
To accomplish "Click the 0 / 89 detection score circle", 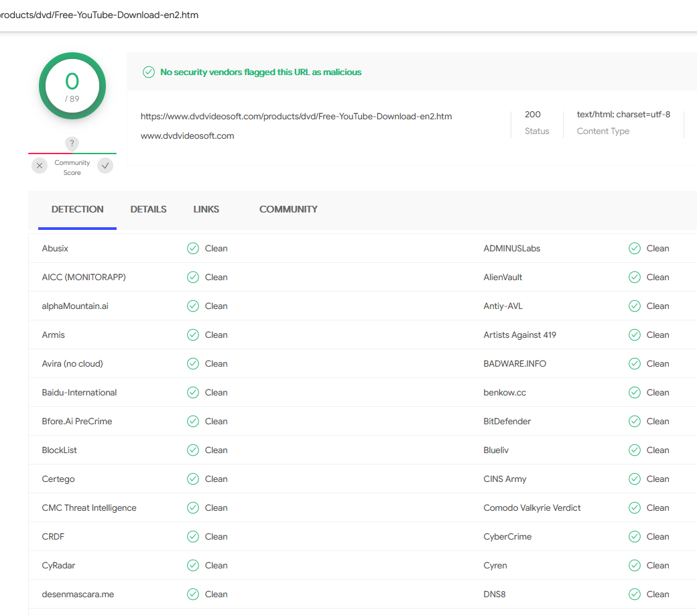I will (x=72, y=86).
